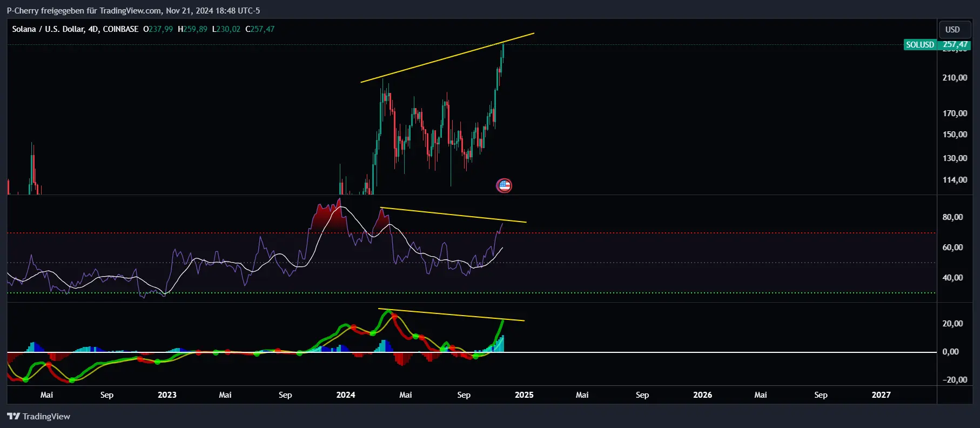Click the 80,00 RSI axis label

(952, 217)
